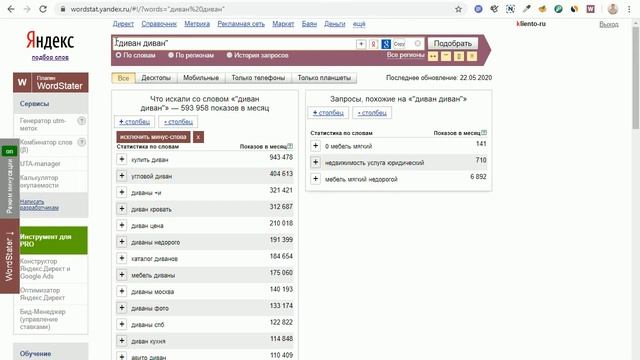Click the Яндекс logo
640x360 pixels.
pyautogui.click(x=50, y=41)
